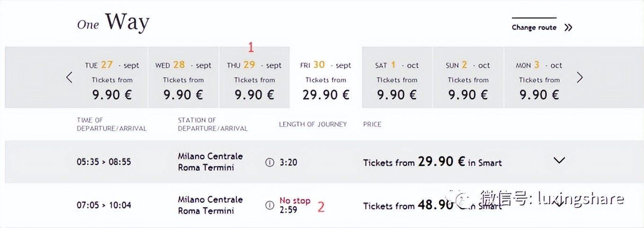Image resolution: width=644 pixels, height=228 pixels.
Task: Click the Change route link
Action: click(x=534, y=27)
